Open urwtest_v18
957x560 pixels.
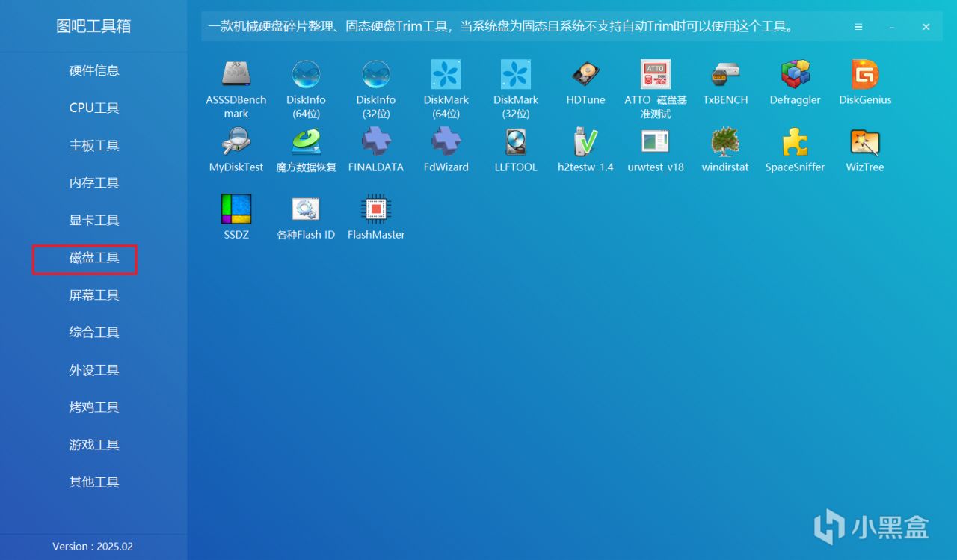(656, 150)
